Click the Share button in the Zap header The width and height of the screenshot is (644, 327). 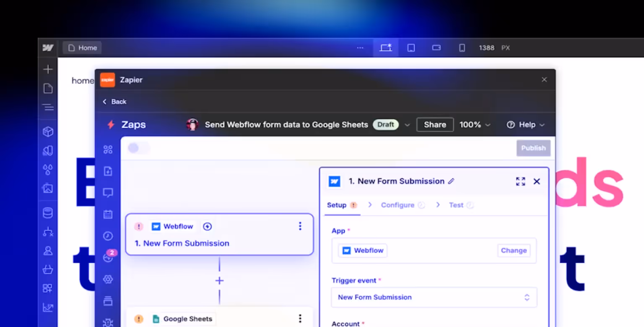435,125
